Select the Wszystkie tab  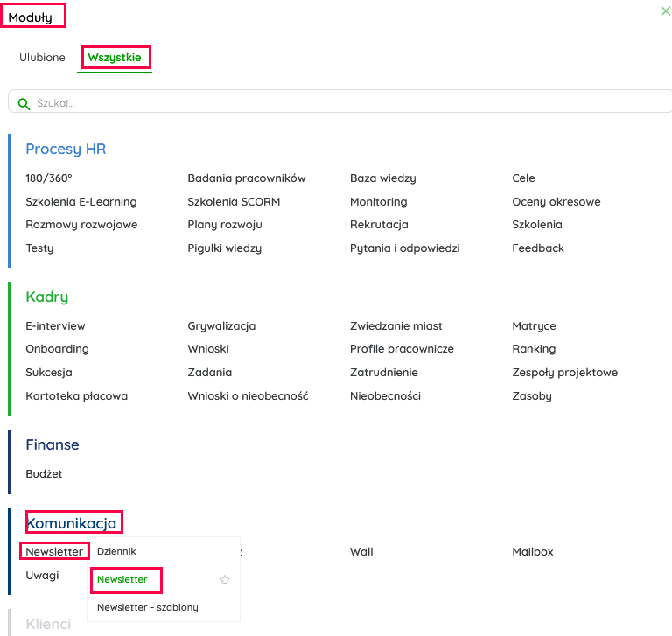(x=115, y=58)
